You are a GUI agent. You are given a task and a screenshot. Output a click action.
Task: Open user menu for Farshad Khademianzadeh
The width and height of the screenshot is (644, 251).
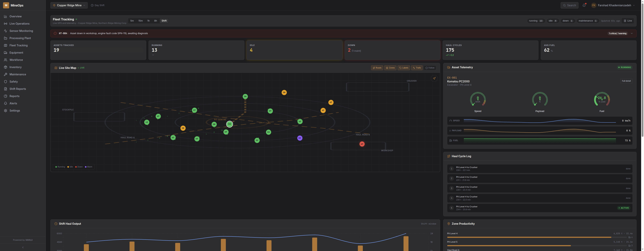613,5
